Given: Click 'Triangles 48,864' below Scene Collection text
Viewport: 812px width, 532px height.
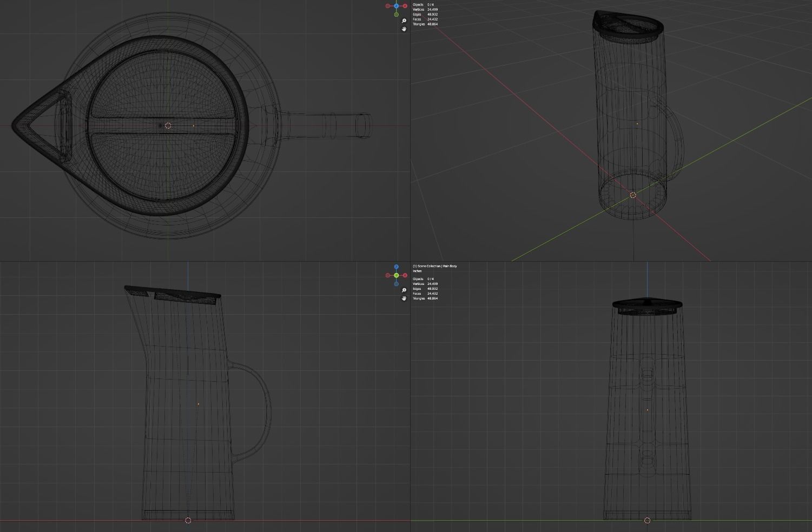Looking at the screenshot, I should (x=425, y=298).
